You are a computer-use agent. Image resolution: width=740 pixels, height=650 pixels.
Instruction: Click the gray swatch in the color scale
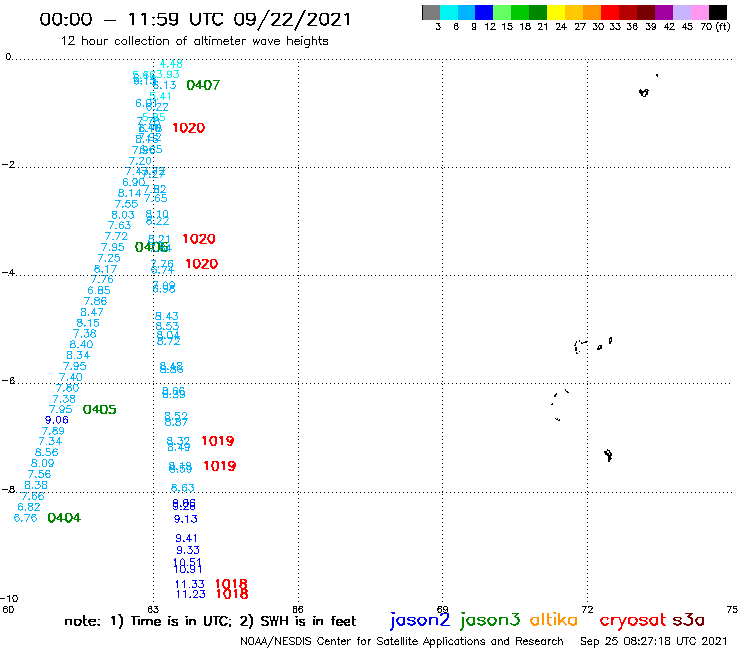(431, 12)
